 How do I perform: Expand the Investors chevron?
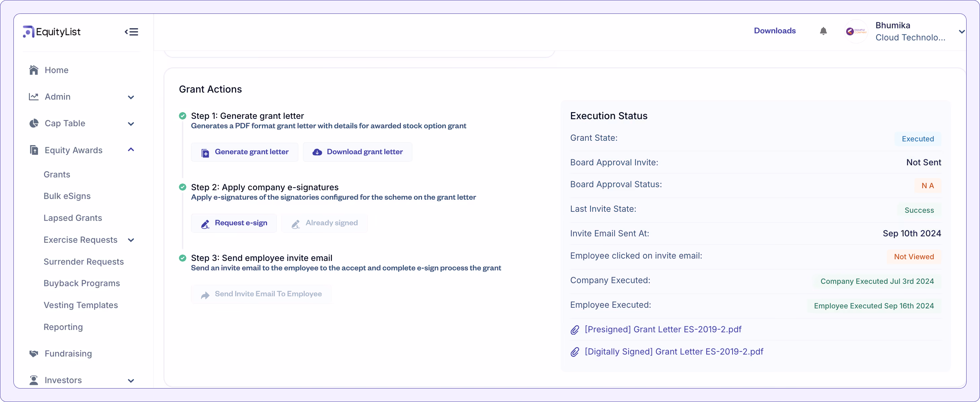pos(131,381)
